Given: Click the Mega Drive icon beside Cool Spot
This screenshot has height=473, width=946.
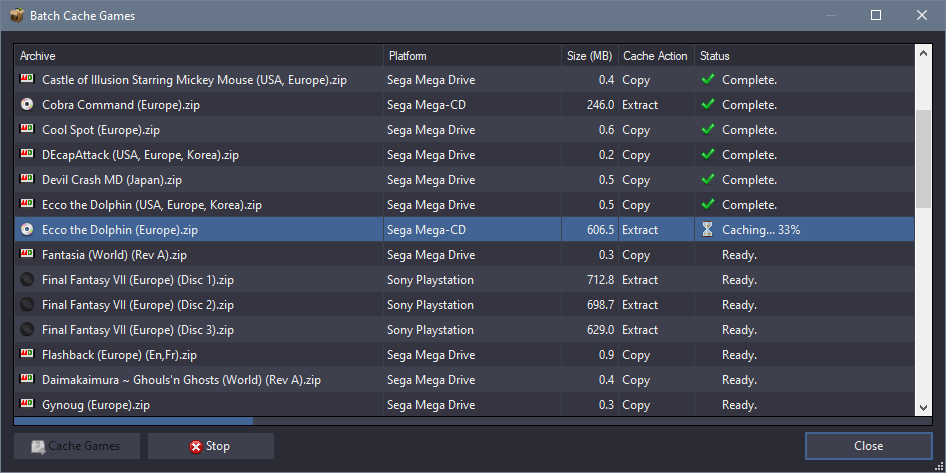Looking at the screenshot, I should [27, 130].
